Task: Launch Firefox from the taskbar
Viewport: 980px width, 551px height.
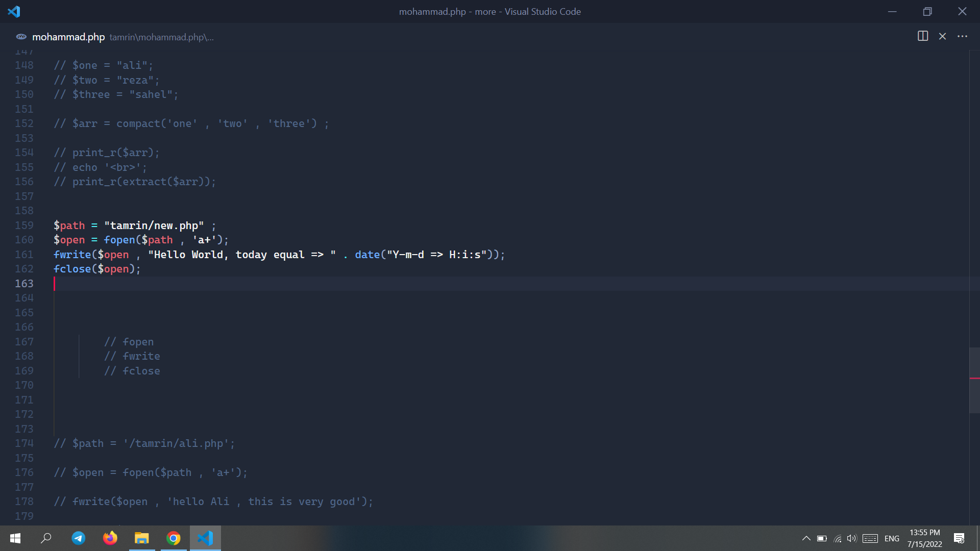Action: pos(110,538)
